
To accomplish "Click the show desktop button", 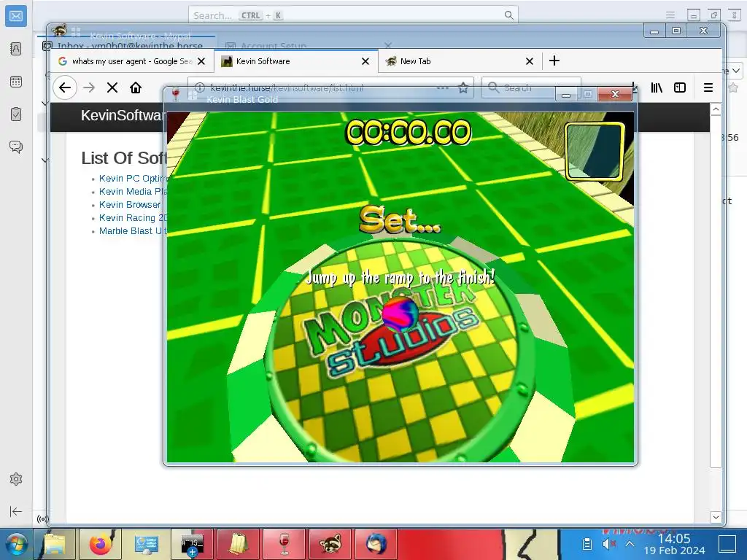I will 727,544.
